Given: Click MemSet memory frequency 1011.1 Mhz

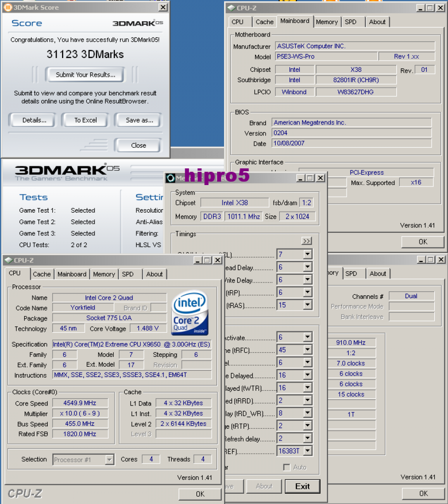Looking at the screenshot, I should 244,217.
